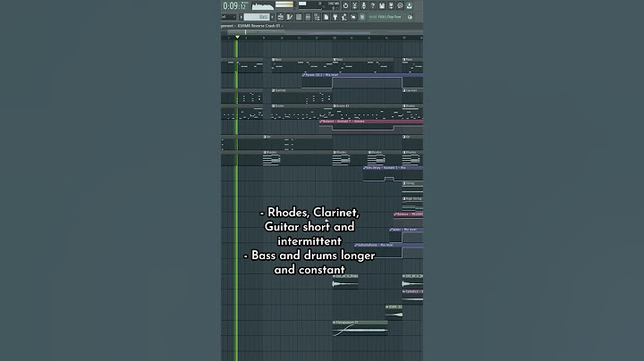Click the output waveform oscilloscope display
Viewport: 644px width, 361px height.
263,5
